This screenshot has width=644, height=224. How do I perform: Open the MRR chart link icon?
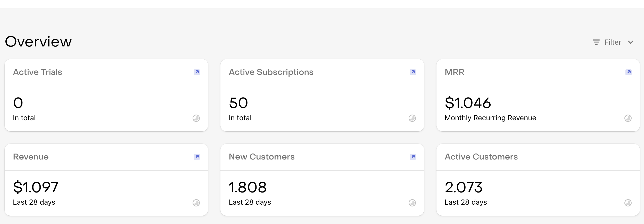[x=629, y=72]
